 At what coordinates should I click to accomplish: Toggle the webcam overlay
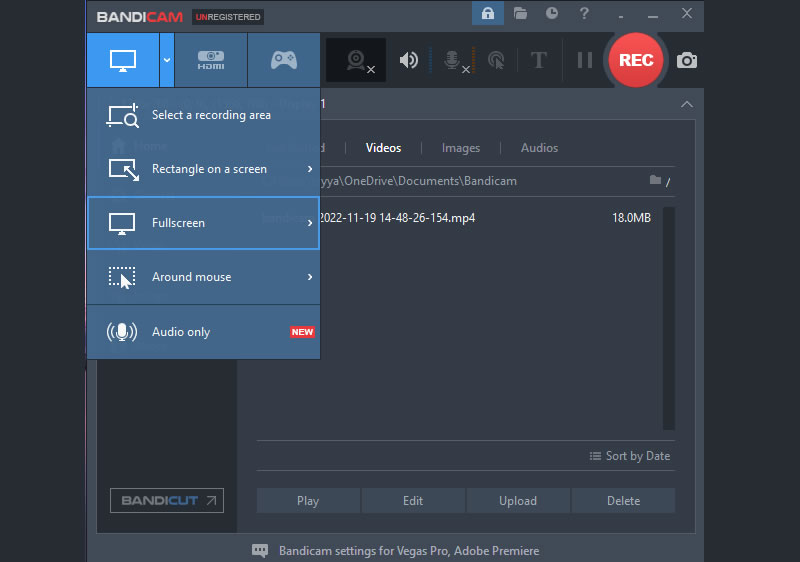(356, 60)
